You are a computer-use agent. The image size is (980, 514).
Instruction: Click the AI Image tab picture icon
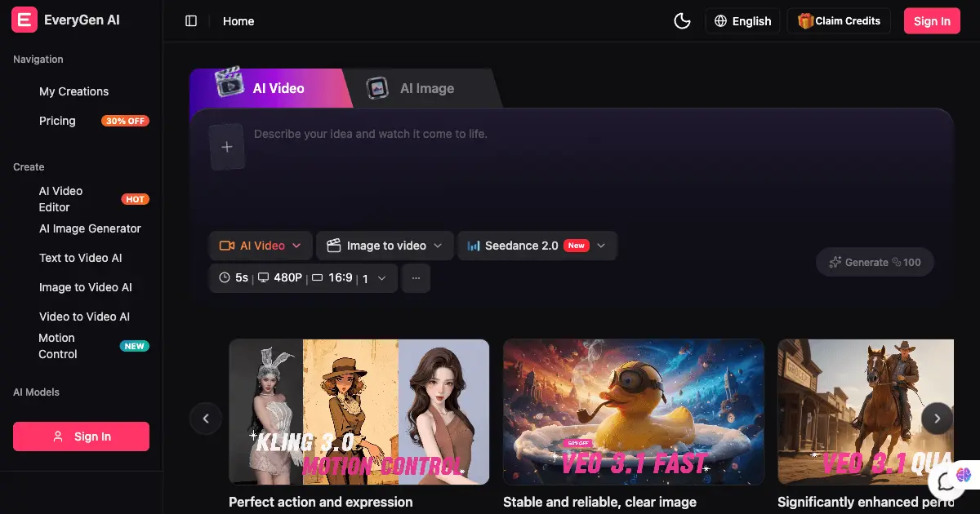point(377,88)
